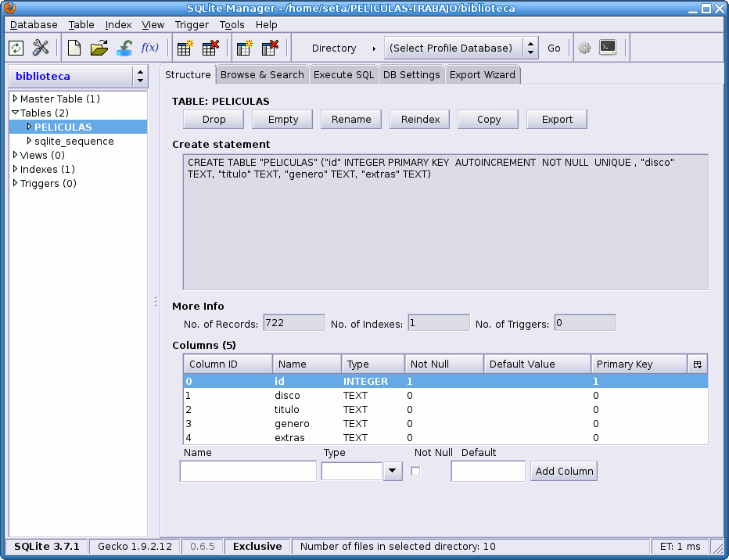This screenshot has width=729, height=560.
Task: Click the Copy table button
Action: [x=488, y=120]
